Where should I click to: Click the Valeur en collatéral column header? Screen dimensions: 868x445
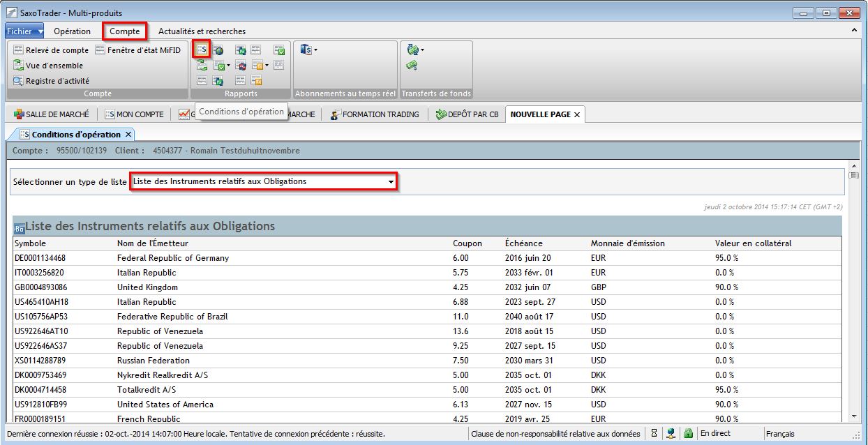(753, 243)
